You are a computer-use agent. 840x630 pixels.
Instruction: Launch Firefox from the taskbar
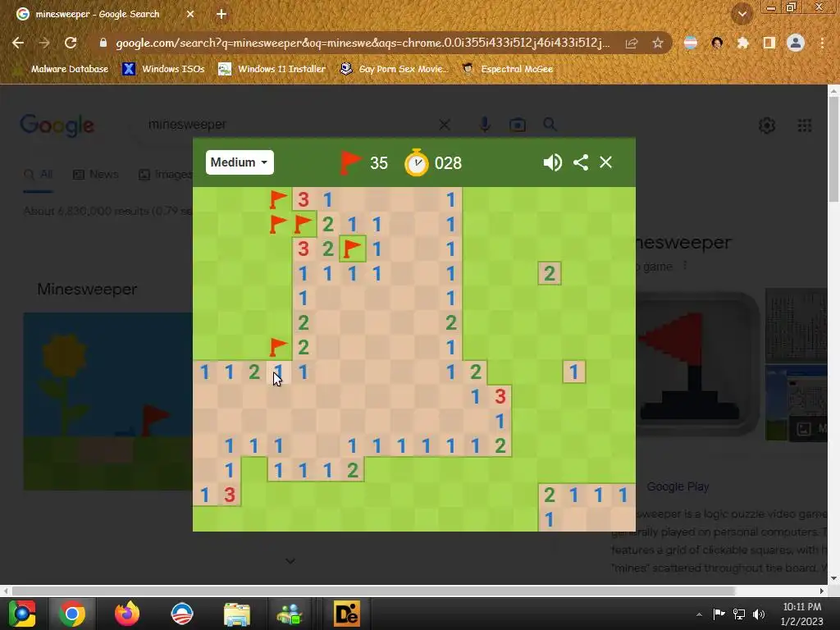point(127,614)
